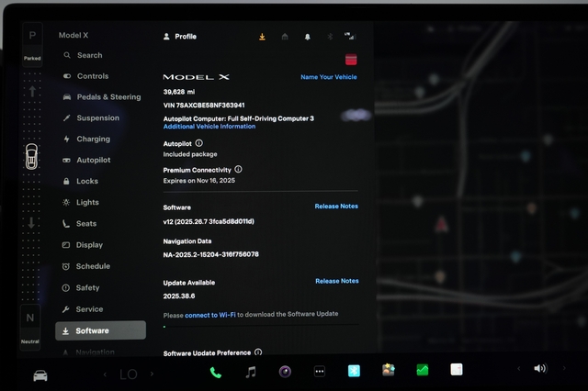Open notifications bell icon
The image size is (588, 391).
pos(308,37)
